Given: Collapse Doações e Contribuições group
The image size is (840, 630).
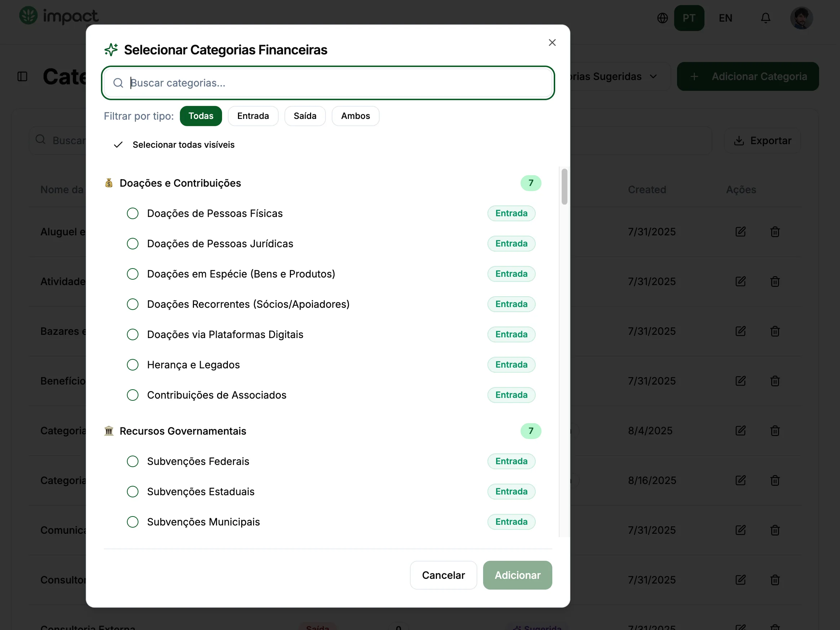Looking at the screenshot, I should (x=323, y=183).
